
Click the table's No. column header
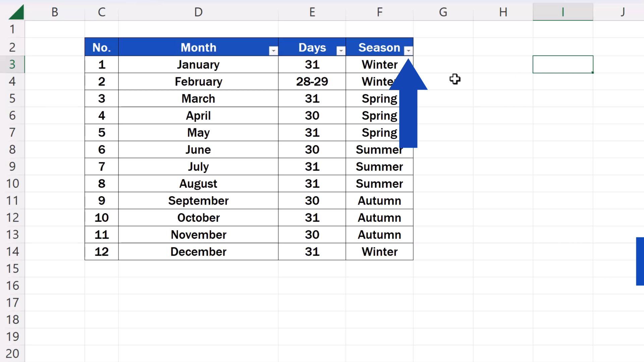101,47
